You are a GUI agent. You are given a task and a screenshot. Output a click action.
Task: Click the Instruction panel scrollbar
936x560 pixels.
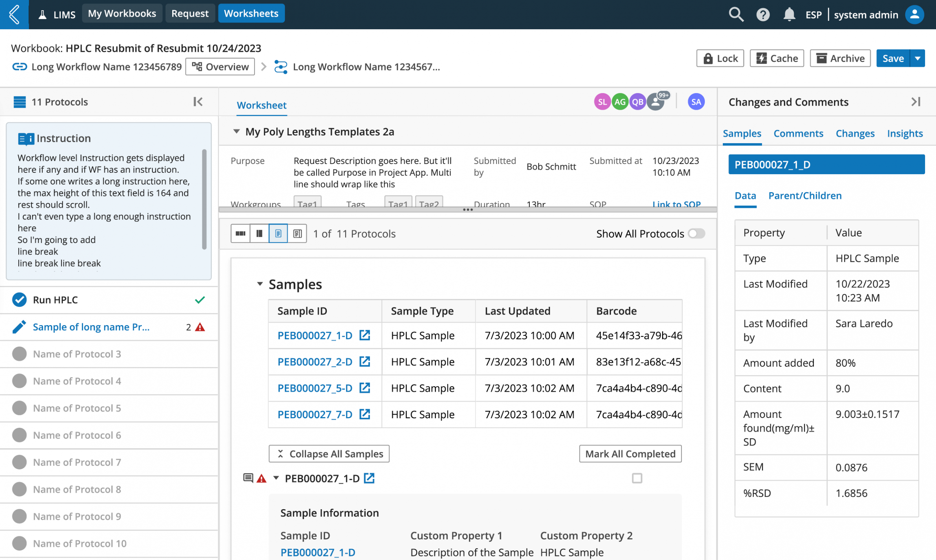(x=204, y=199)
